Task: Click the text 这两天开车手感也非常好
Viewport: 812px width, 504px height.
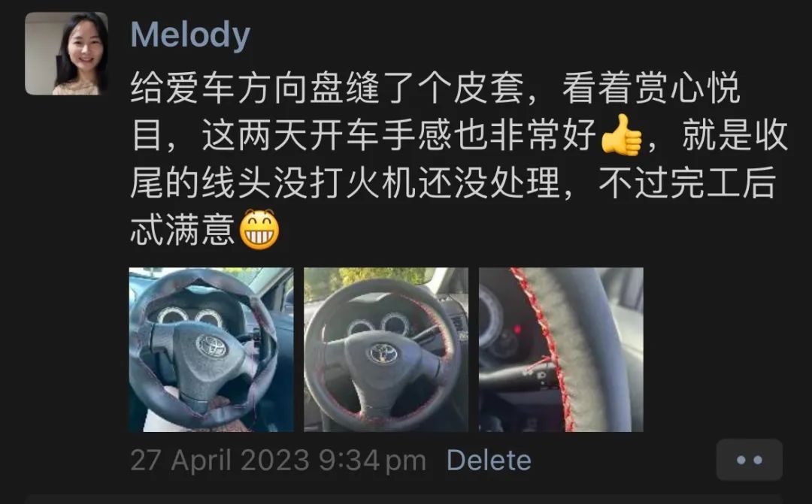Action: pos(398,135)
